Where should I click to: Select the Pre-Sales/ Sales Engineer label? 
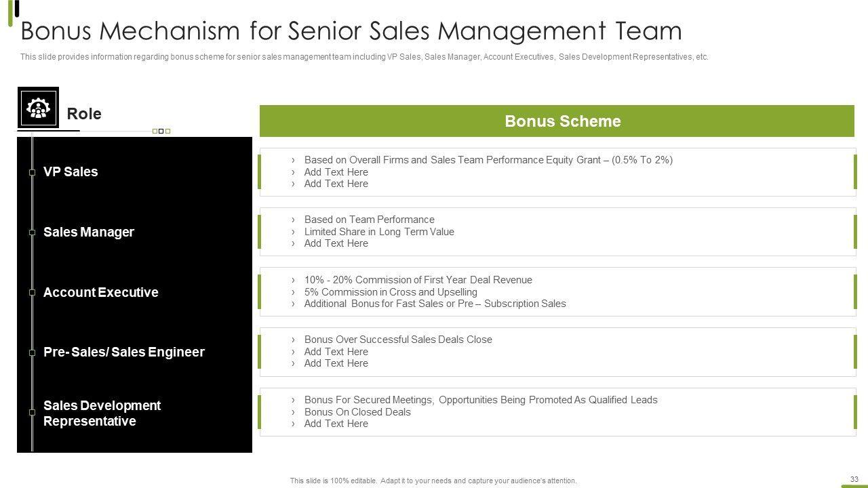tap(124, 352)
